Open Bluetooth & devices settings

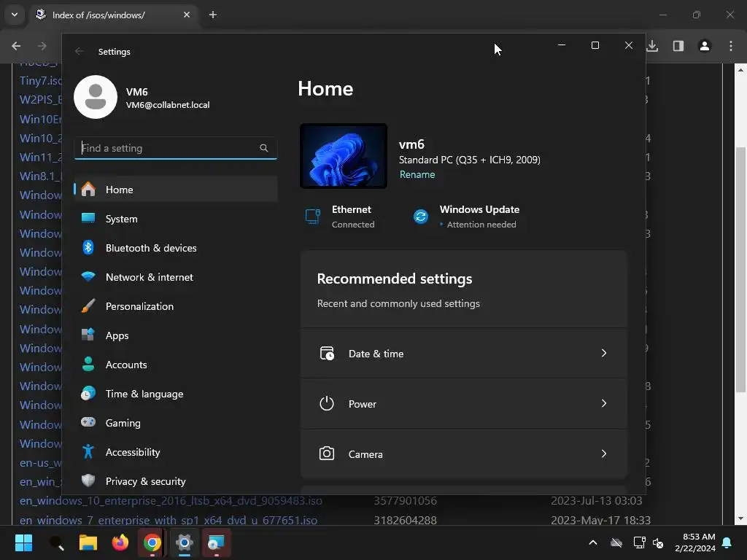click(176, 248)
